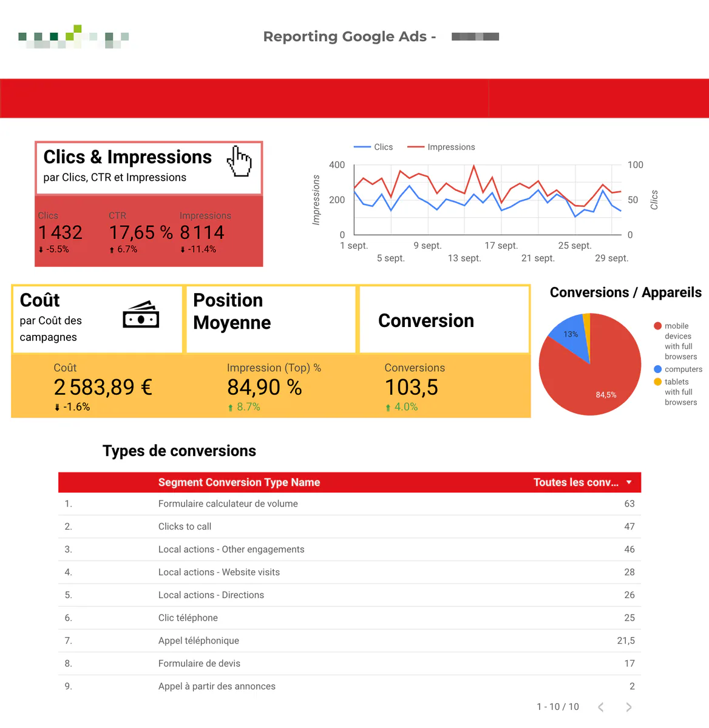This screenshot has width=709, height=728.
Task: Click the Toutes les conv column header
Action: pyautogui.click(x=576, y=482)
